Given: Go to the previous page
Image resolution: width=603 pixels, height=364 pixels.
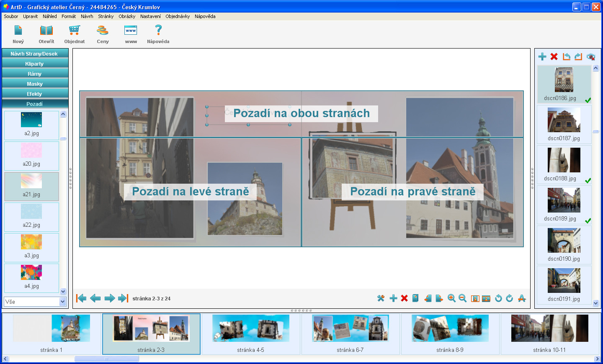Looking at the screenshot, I should point(95,298).
